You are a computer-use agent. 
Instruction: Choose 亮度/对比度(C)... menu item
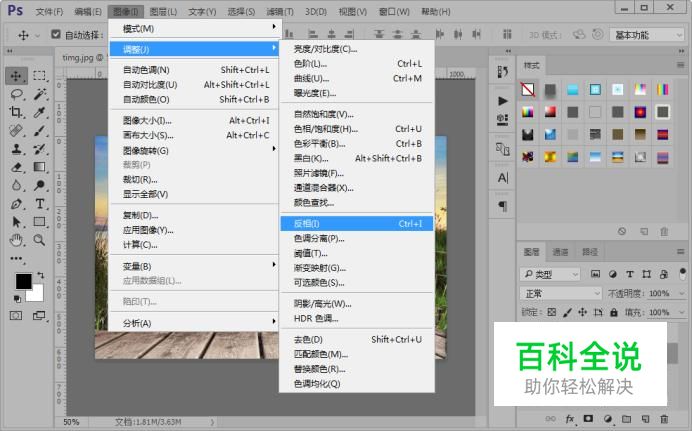(357, 49)
